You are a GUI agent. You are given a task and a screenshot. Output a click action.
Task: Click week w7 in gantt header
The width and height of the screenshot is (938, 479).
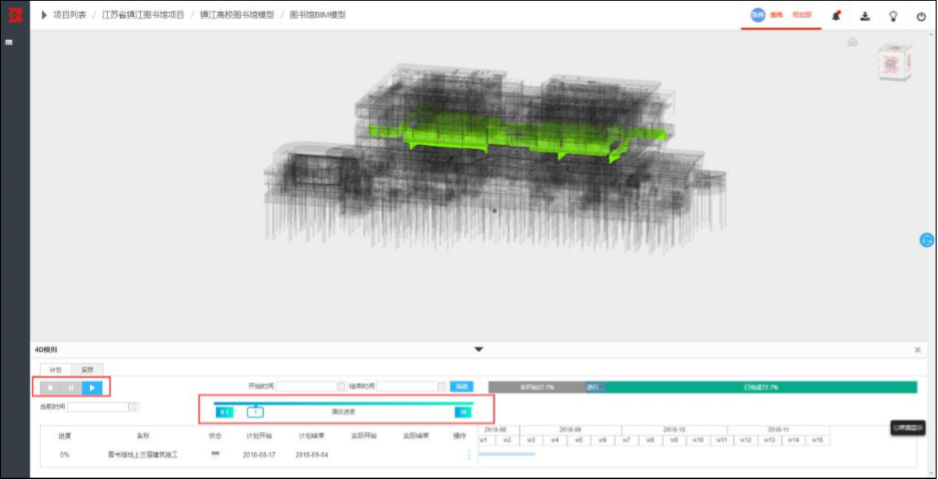point(626,440)
